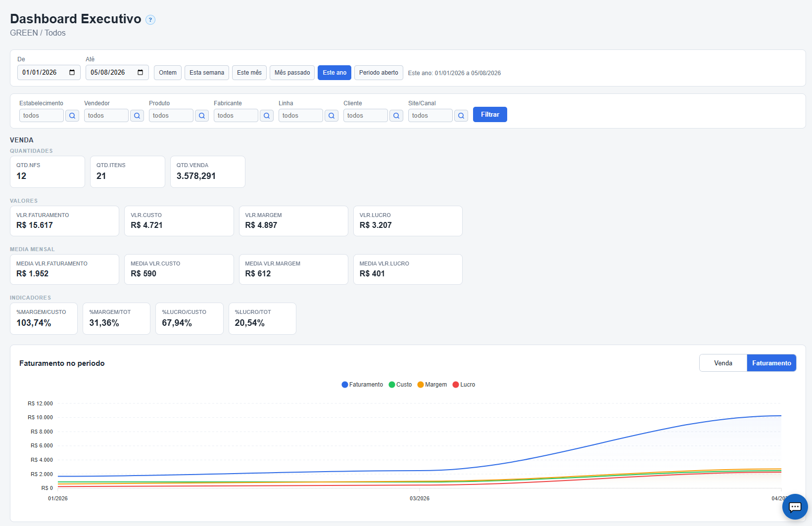Open the Site/Canal lookup magnifier icon
The height and width of the screenshot is (526, 812).
click(461, 116)
